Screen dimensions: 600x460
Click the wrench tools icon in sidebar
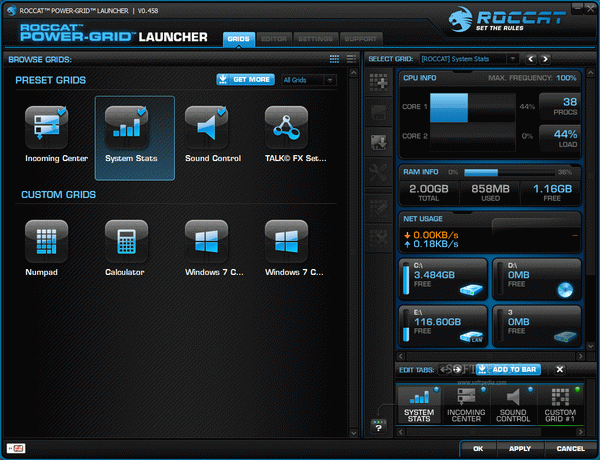(x=378, y=172)
